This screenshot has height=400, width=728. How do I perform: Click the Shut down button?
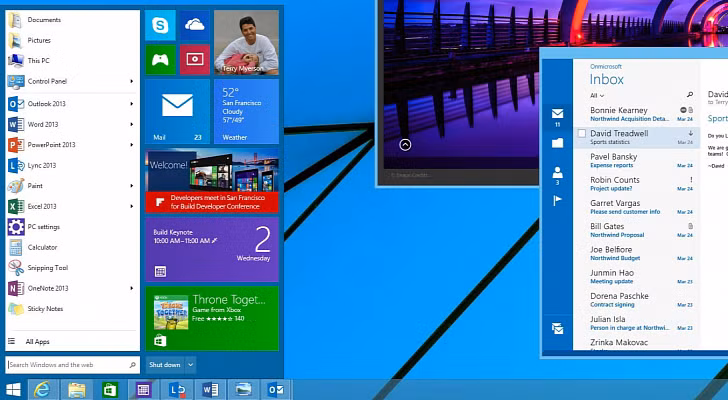pos(165,365)
